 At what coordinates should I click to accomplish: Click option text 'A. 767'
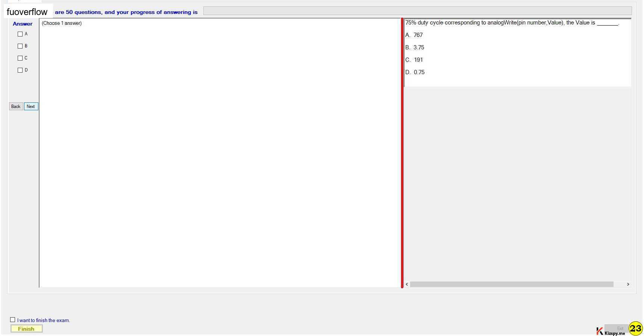click(x=414, y=35)
